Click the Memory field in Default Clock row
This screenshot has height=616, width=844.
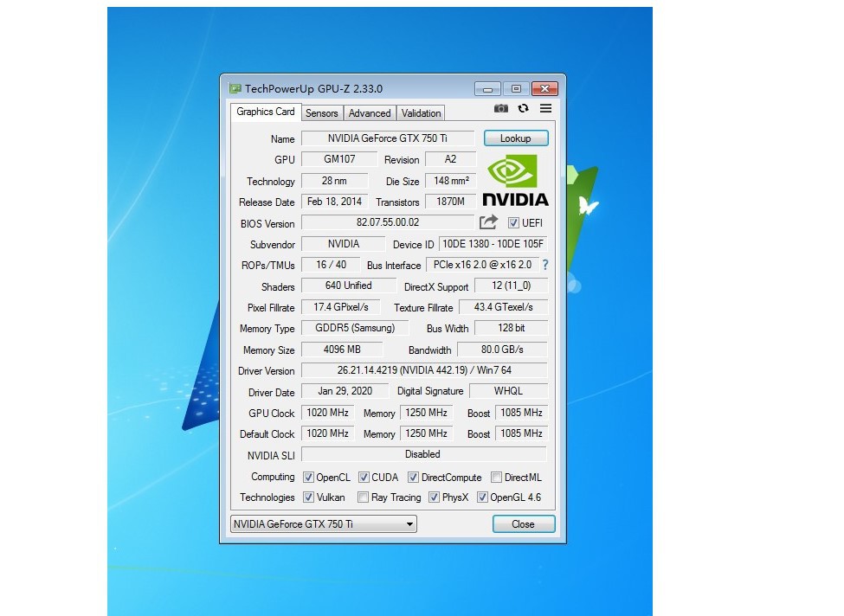[426, 433]
